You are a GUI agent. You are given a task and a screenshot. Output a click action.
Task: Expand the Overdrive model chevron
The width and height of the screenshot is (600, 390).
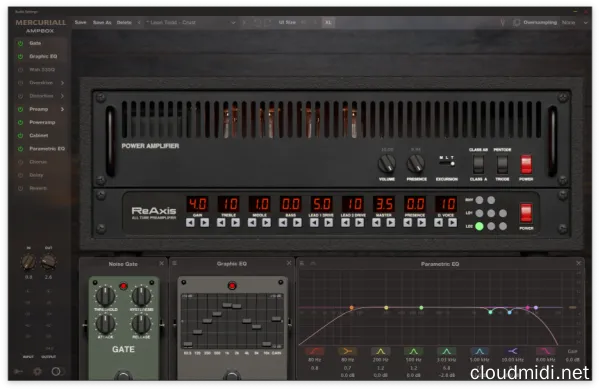tap(62, 83)
